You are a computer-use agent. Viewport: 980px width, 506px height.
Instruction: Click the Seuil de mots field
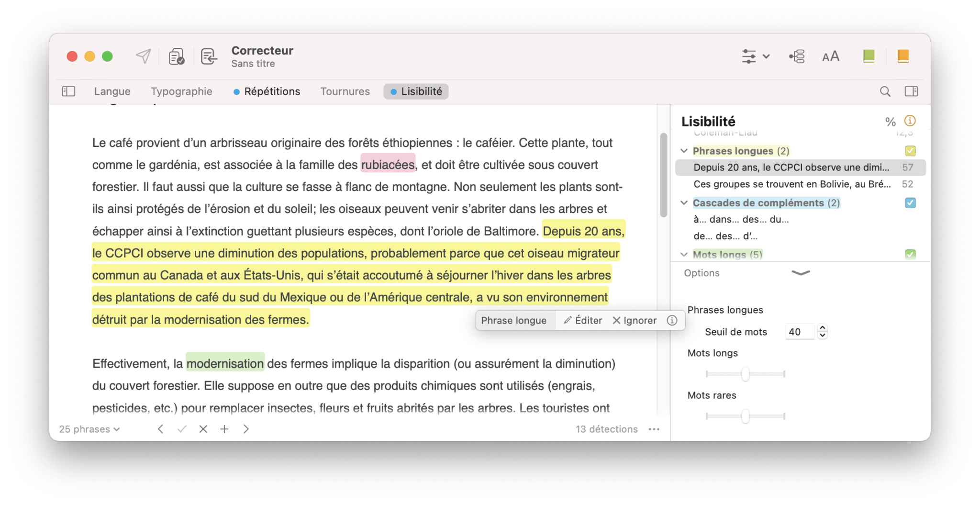coord(799,332)
